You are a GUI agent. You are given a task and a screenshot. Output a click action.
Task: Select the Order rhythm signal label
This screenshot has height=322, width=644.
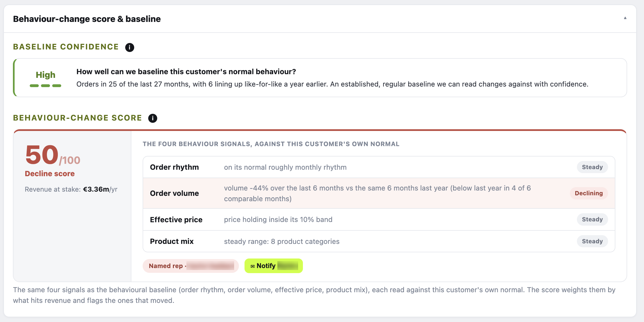point(174,167)
